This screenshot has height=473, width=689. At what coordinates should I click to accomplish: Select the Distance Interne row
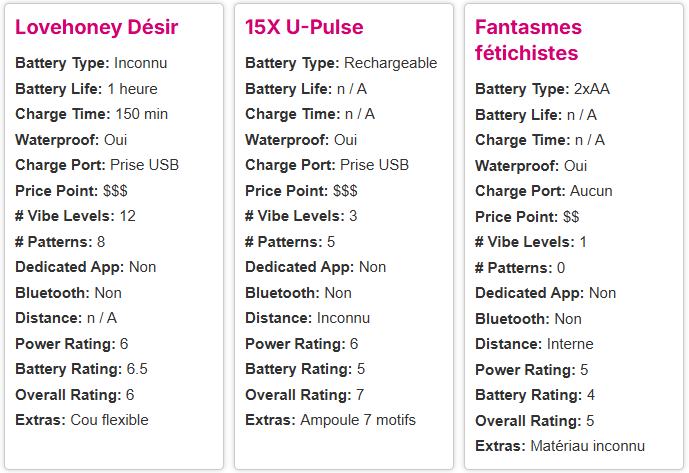534,344
